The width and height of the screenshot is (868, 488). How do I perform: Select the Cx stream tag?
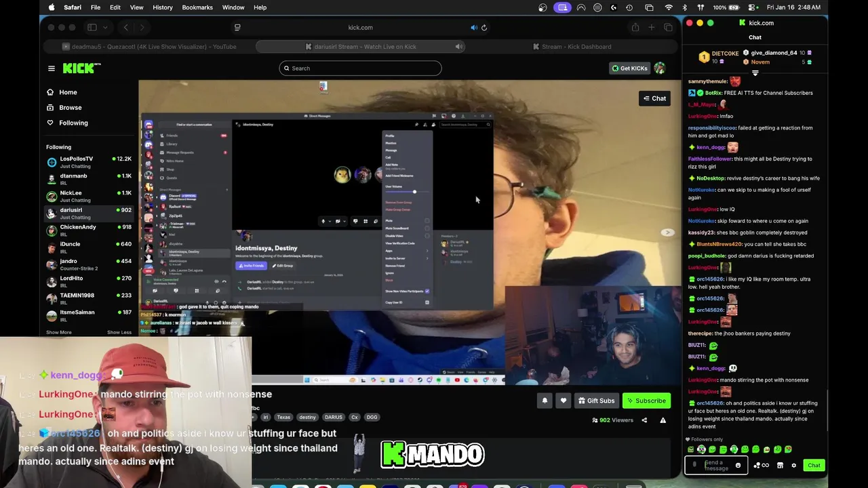354,418
